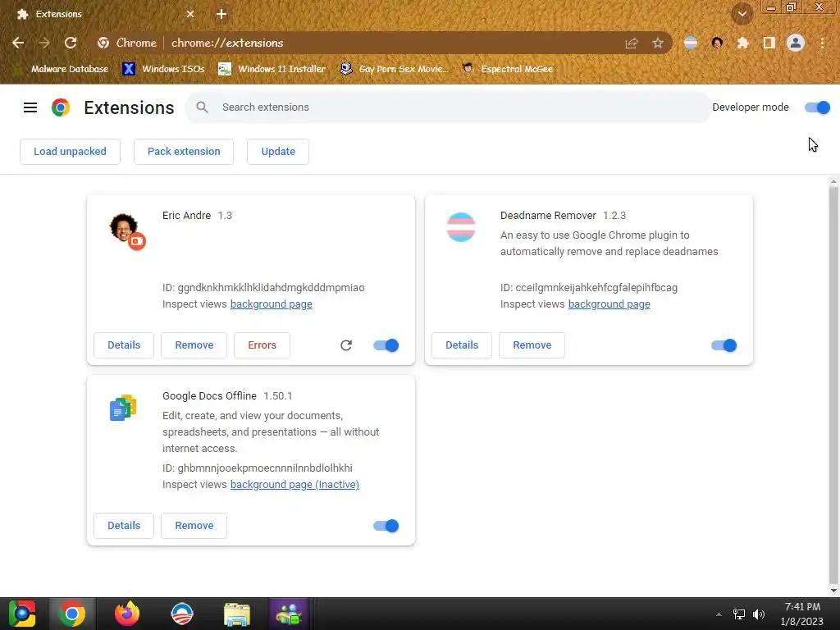This screenshot has width=840, height=630.
Task: Inspect Deadname Remover background page link
Action: [x=609, y=304]
